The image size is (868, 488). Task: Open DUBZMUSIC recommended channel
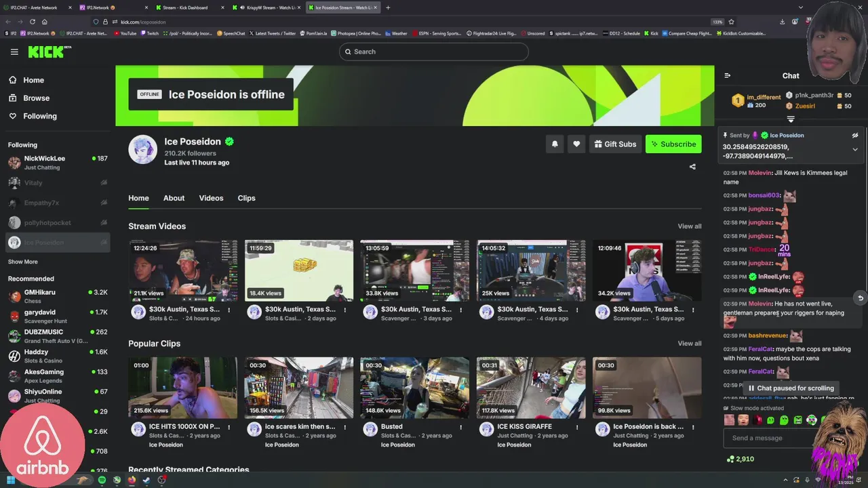point(58,336)
